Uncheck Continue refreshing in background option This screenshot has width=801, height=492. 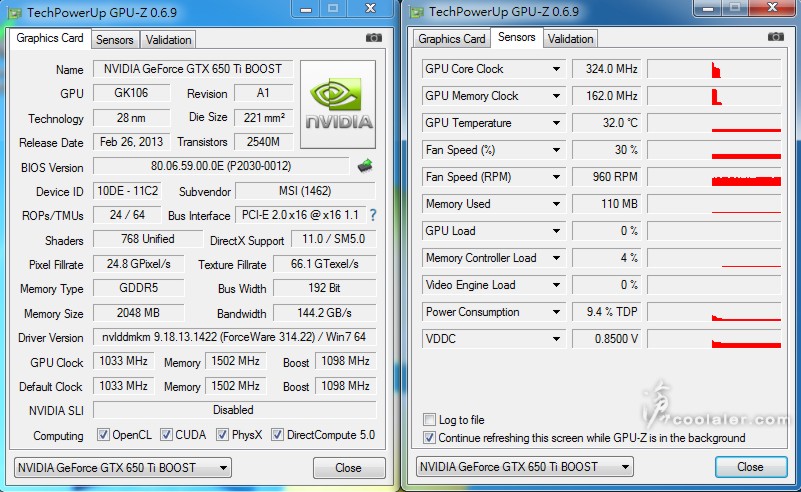429,438
